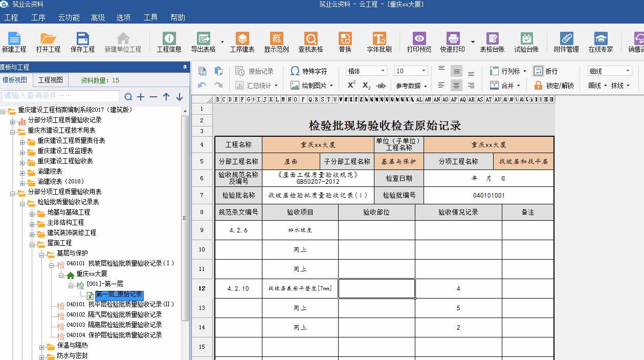Open the 工具 menu
The width and height of the screenshot is (644, 360).
pos(151,17)
